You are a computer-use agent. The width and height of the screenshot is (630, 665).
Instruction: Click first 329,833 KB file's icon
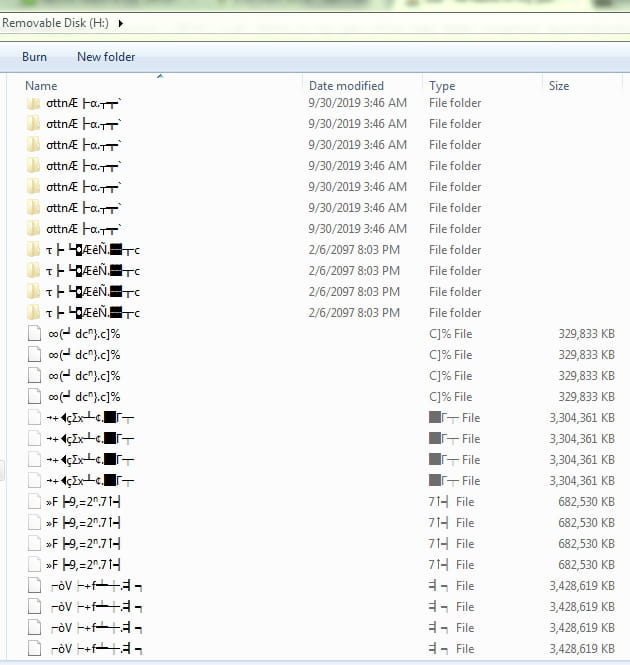point(34,334)
